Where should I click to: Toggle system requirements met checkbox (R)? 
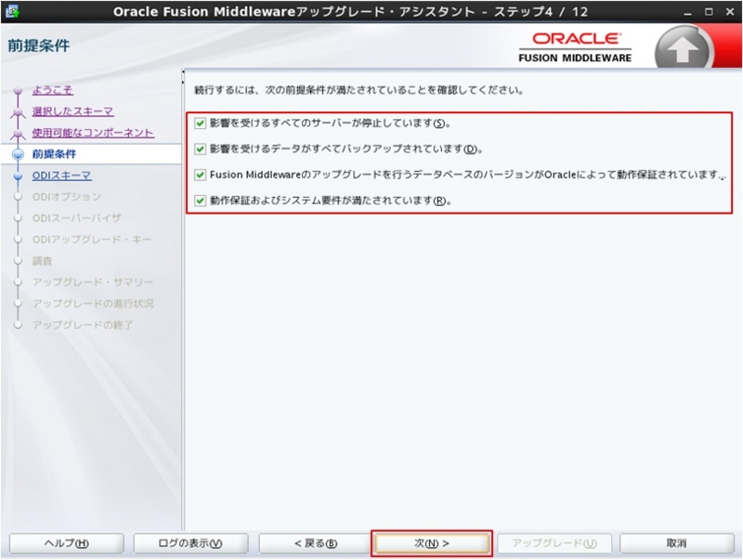tap(200, 201)
